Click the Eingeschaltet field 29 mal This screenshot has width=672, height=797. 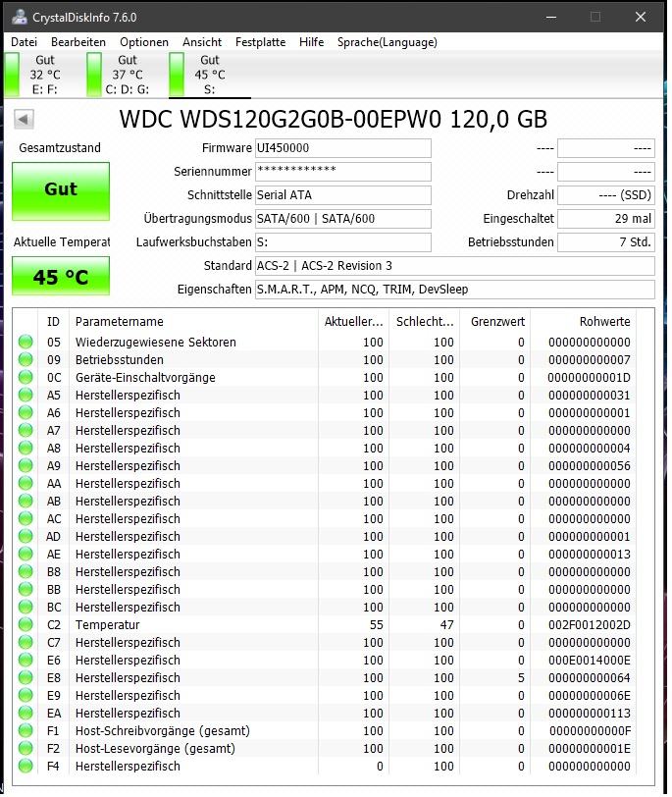[x=606, y=219]
